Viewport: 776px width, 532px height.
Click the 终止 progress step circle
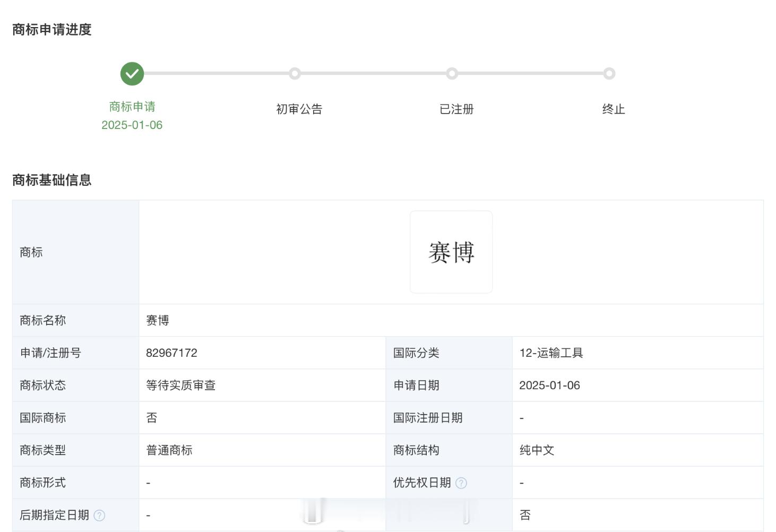[x=609, y=74]
